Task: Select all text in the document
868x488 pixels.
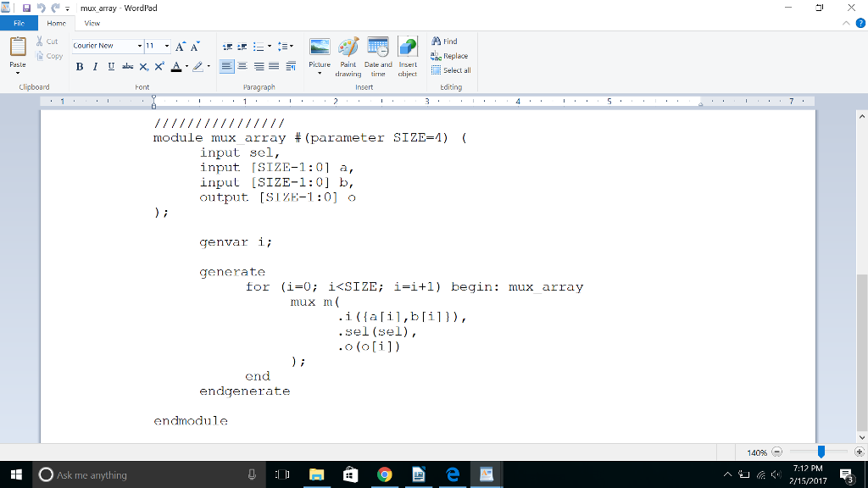Action: click(x=450, y=69)
